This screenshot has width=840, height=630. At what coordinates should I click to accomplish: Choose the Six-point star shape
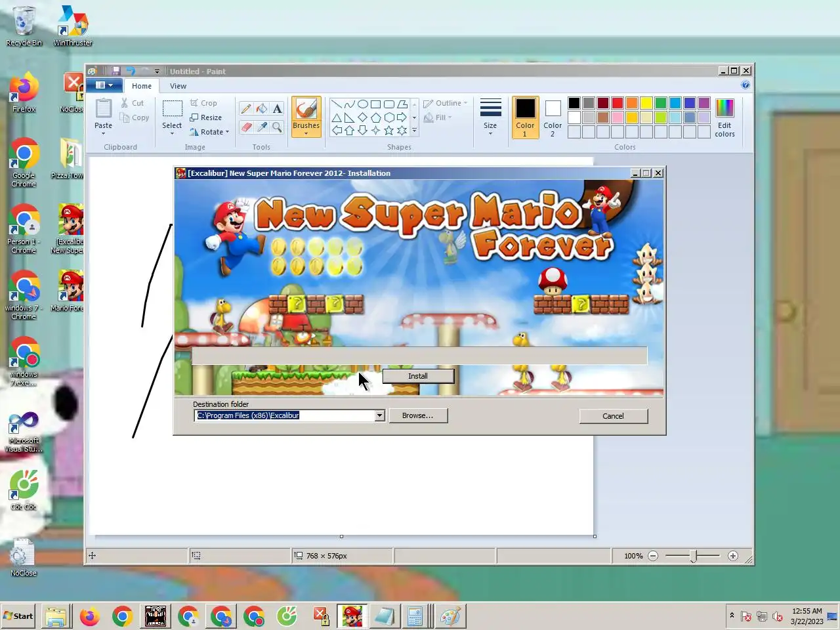[402, 131]
